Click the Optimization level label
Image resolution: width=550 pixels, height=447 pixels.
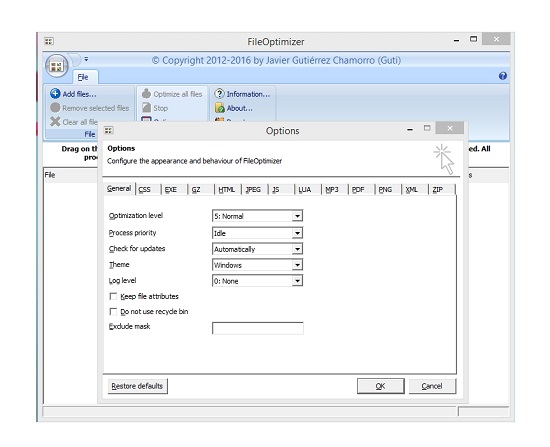coord(136,215)
